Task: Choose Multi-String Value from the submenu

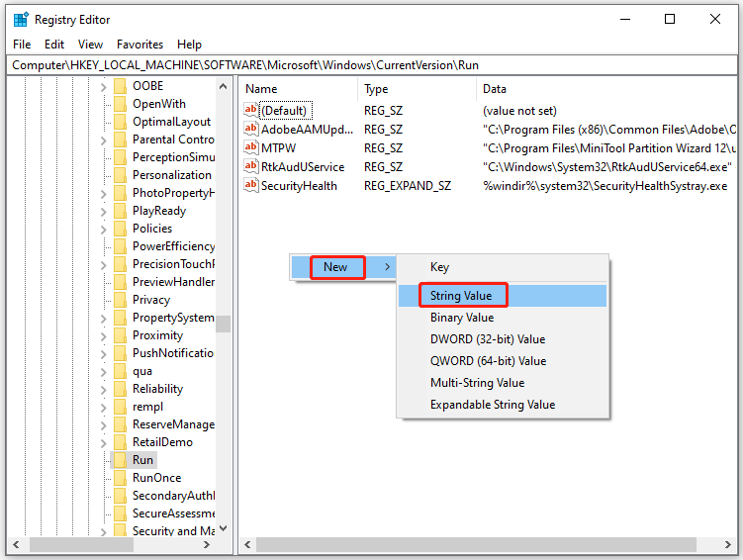Action: 503,383
